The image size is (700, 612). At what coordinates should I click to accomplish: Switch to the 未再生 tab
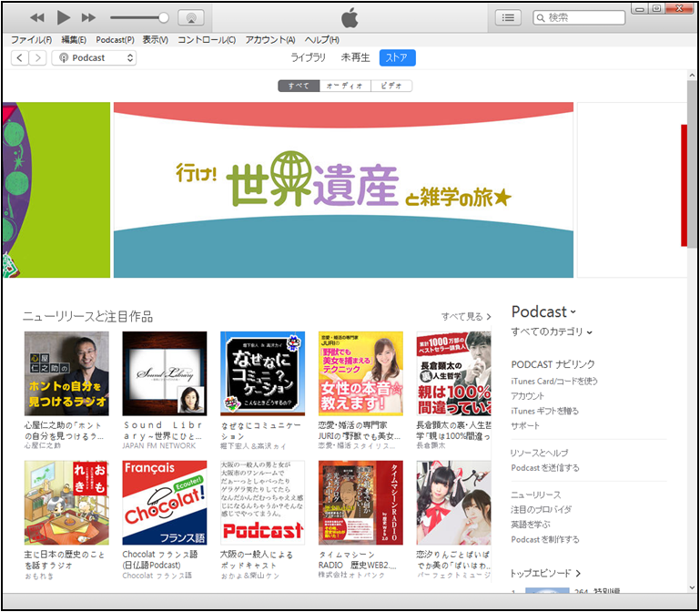coord(355,57)
